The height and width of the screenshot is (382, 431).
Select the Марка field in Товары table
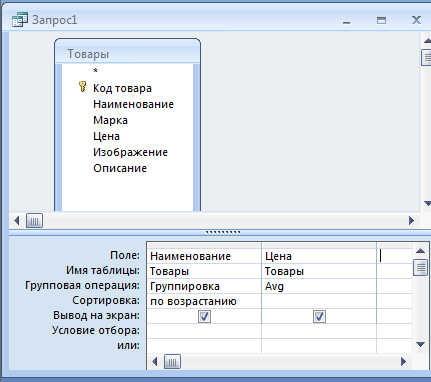(x=110, y=120)
